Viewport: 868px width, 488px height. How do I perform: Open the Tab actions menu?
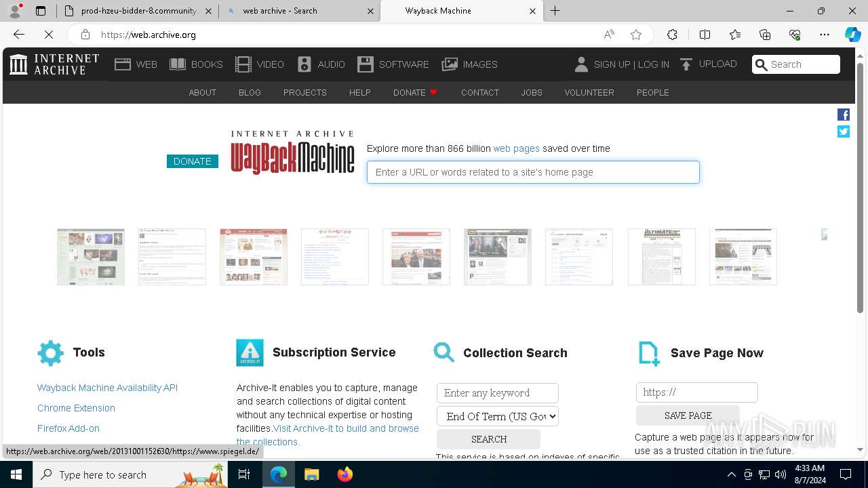pyautogui.click(x=41, y=11)
